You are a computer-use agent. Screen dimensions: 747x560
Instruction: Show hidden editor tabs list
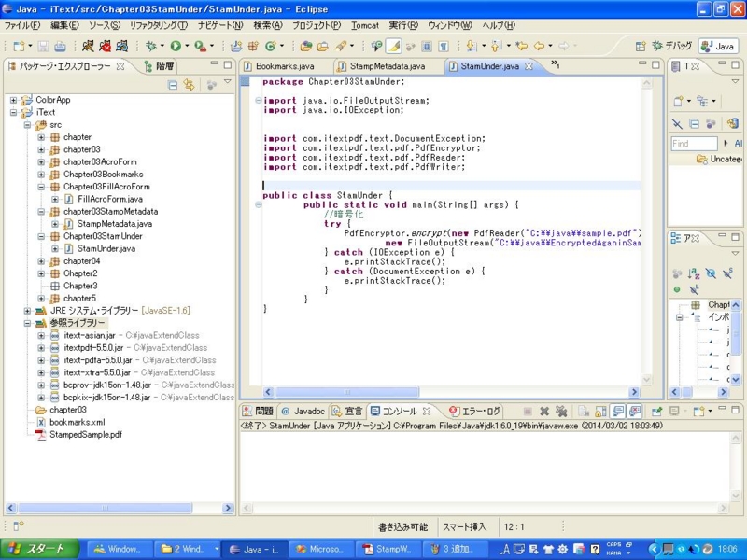pyautogui.click(x=555, y=63)
